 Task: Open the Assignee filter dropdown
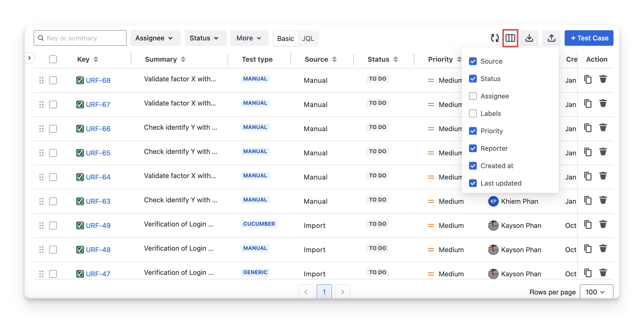[154, 38]
